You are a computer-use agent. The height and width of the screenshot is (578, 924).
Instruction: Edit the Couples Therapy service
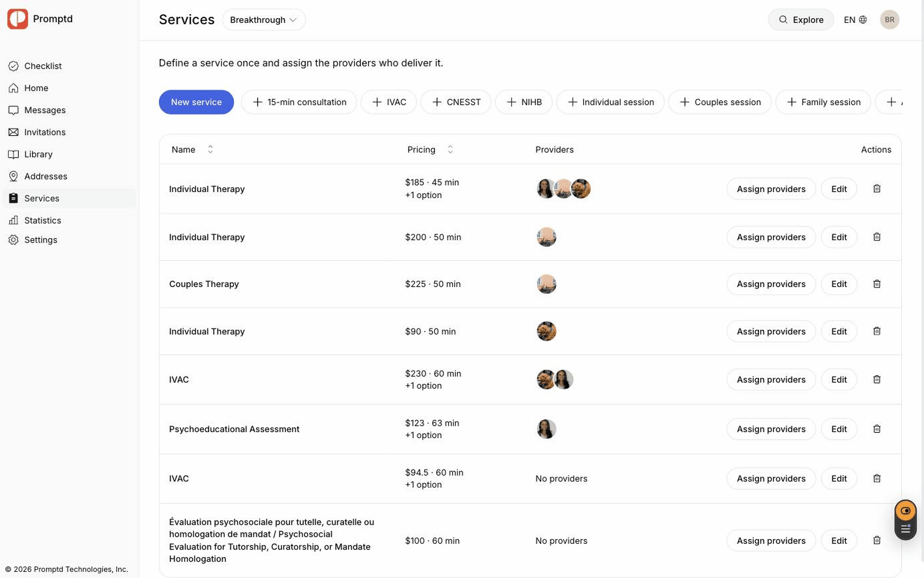coord(839,284)
